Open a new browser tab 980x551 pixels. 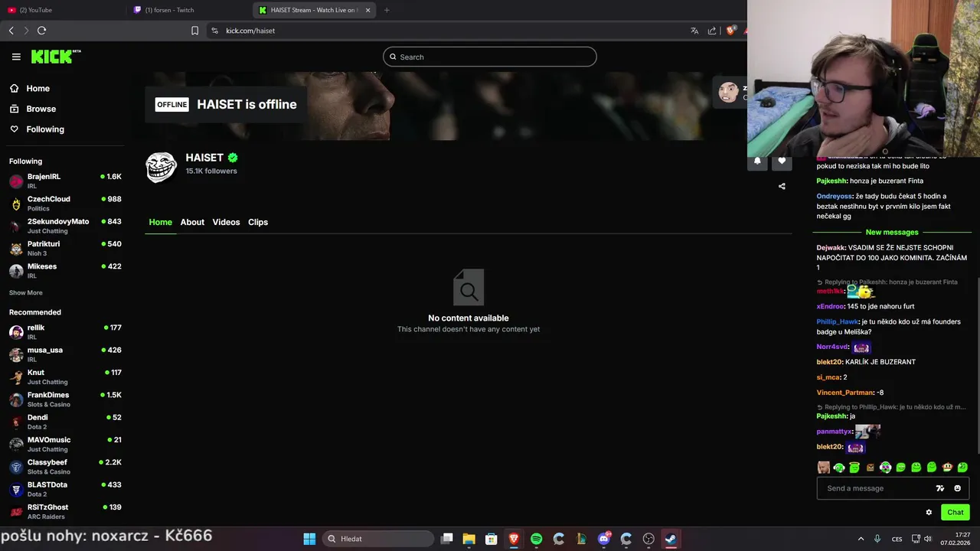click(387, 10)
